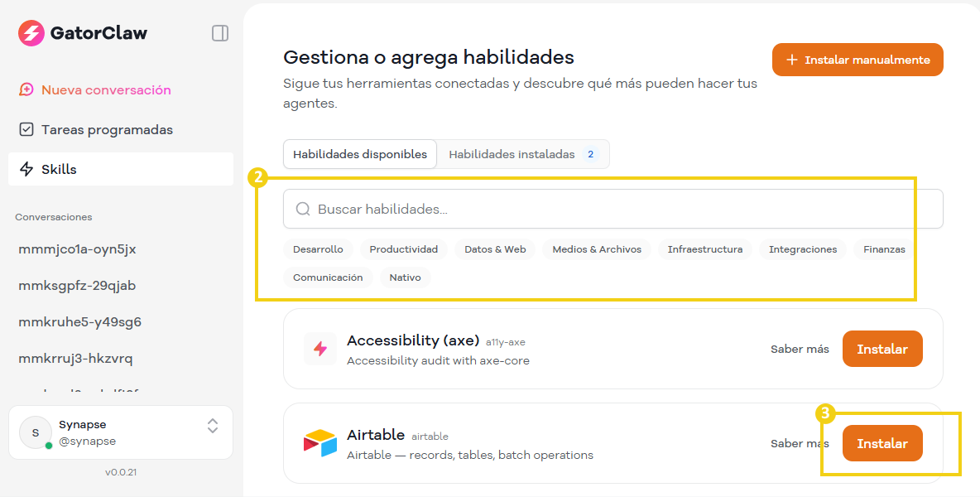Switch to Habilidades instaladas tab
The image size is (980, 497).
516,154
